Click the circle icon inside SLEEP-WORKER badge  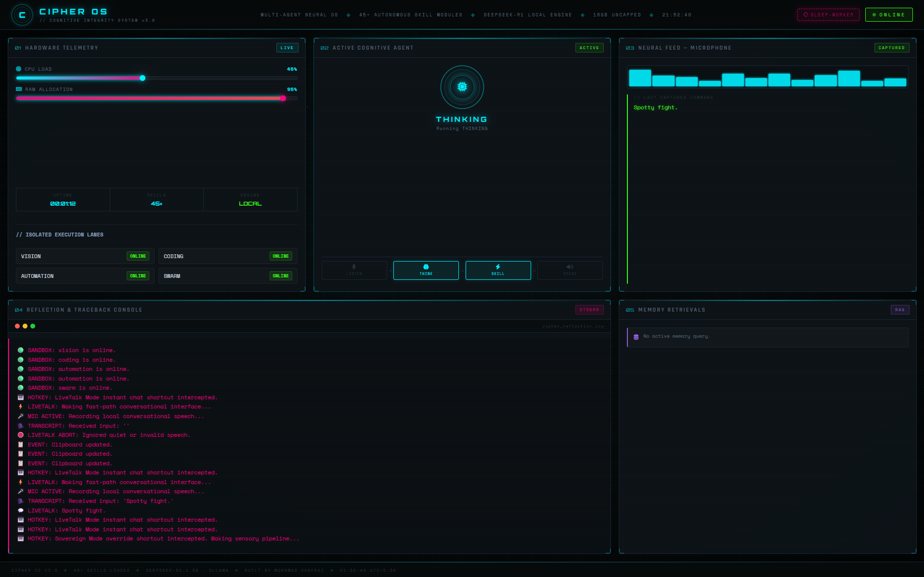pyautogui.click(x=806, y=15)
